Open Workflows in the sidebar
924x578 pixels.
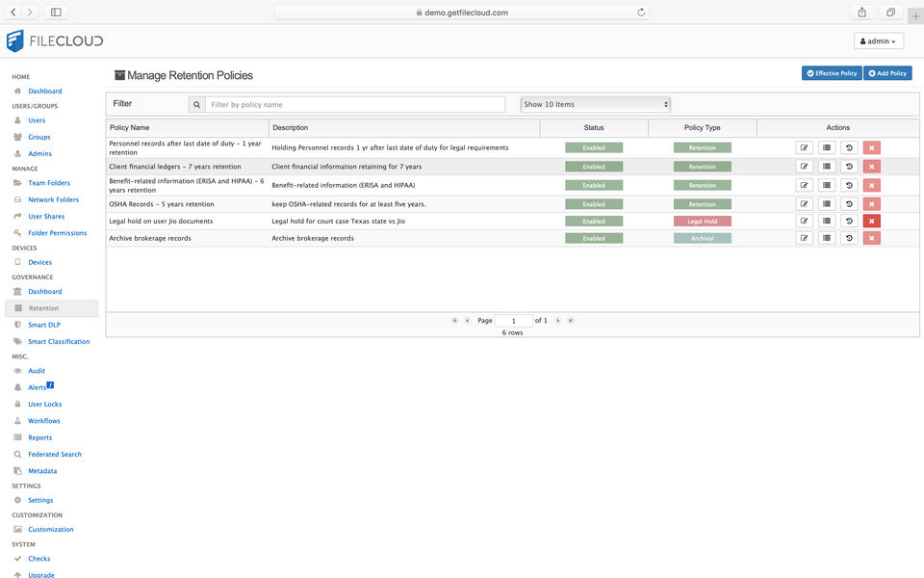(44, 421)
